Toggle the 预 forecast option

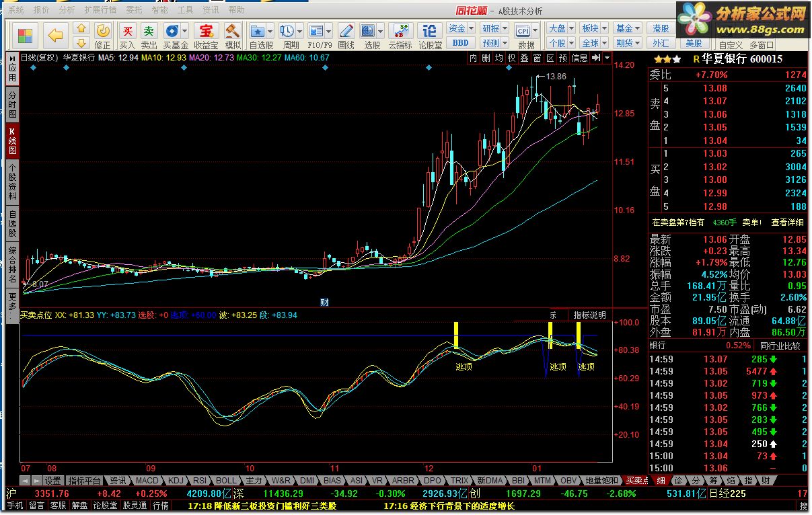tap(562, 58)
